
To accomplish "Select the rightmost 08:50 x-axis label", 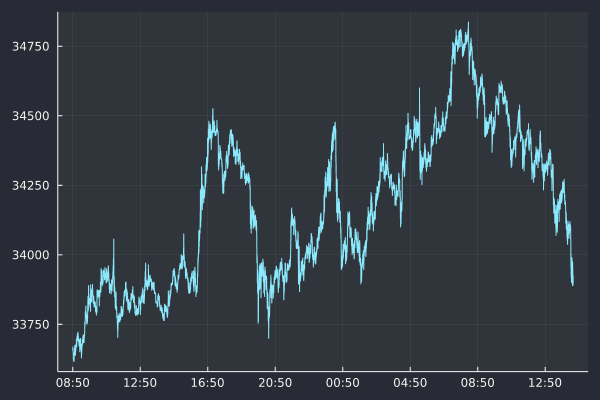I will click(478, 383).
